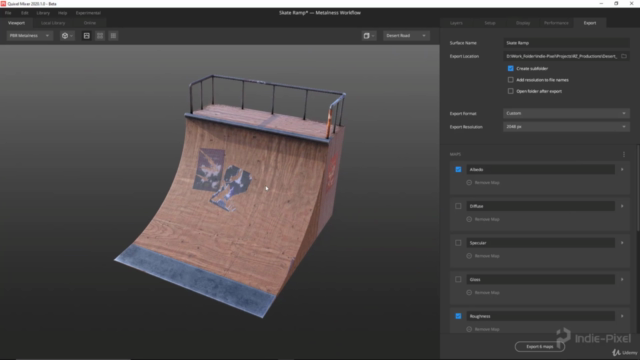Switch to the Performance tab
The width and height of the screenshot is (640, 360).
click(x=556, y=23)
